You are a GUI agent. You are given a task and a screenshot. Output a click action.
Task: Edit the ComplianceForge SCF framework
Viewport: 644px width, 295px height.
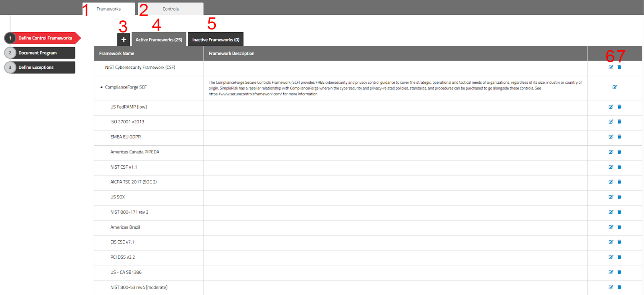[x=615, y=87]
